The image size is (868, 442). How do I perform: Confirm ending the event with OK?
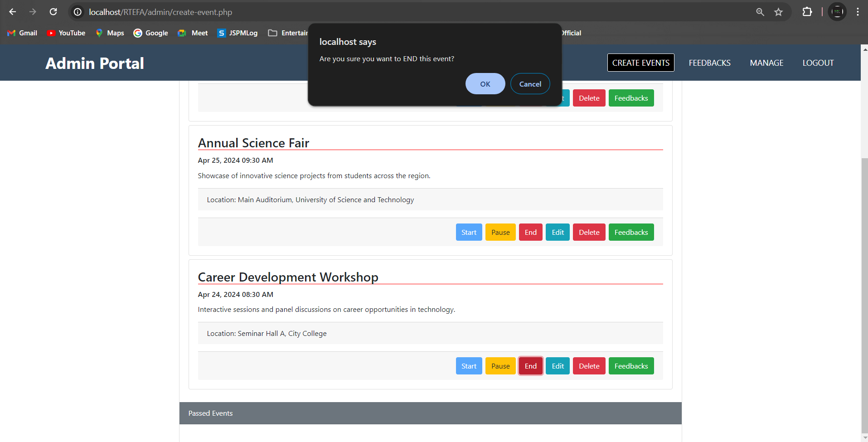pyautogui.click(x=485, y=84)
